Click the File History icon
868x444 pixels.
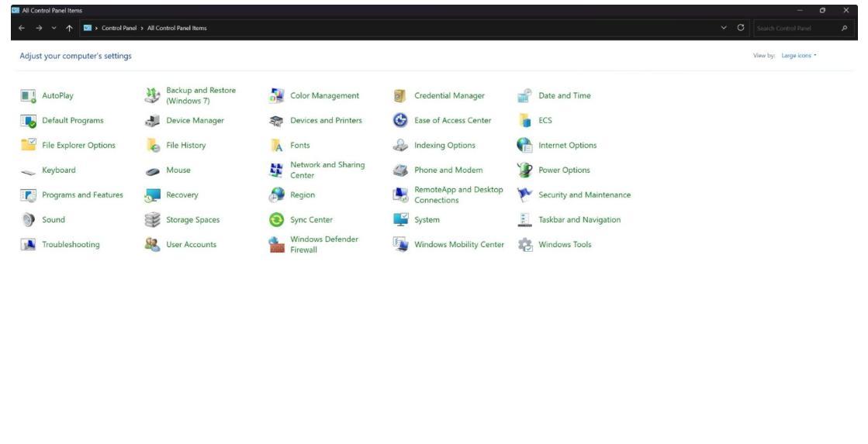pyautogui.click(x=152, y=146)
